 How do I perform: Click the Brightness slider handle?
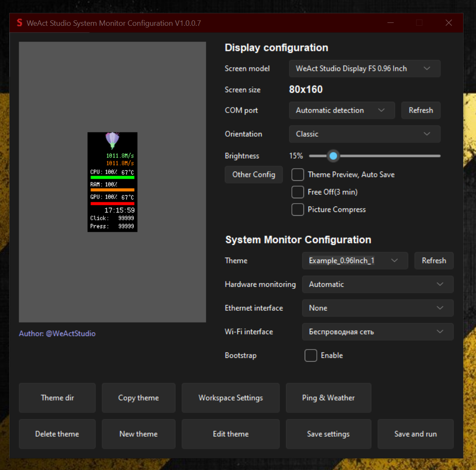(x=333, y=156)
